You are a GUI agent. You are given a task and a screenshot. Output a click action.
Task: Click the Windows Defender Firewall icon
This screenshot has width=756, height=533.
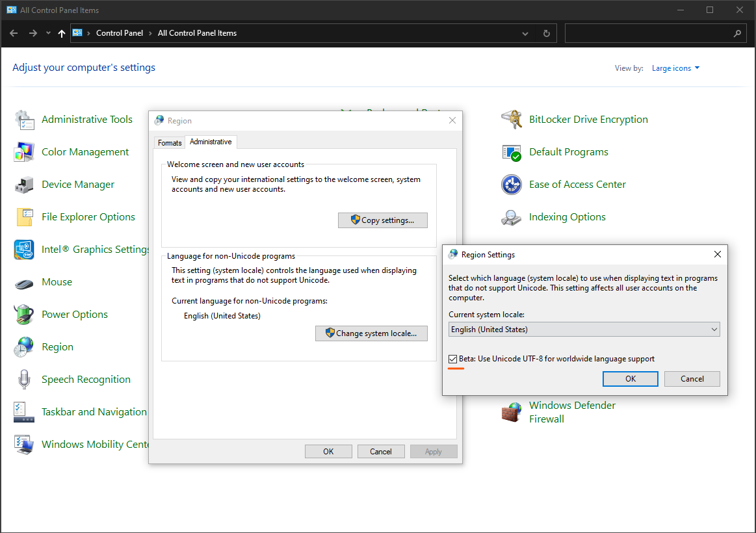(x=512, y=412)
